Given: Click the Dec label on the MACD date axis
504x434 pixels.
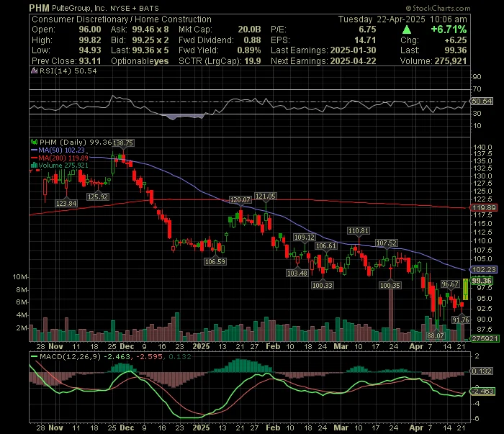Looking at the screenshot, I should click(x=127, y=428).
